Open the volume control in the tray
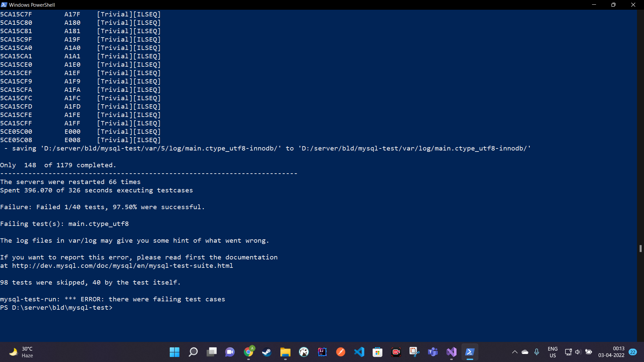Screen dimensions: 644x362 (x=578, y=352)
